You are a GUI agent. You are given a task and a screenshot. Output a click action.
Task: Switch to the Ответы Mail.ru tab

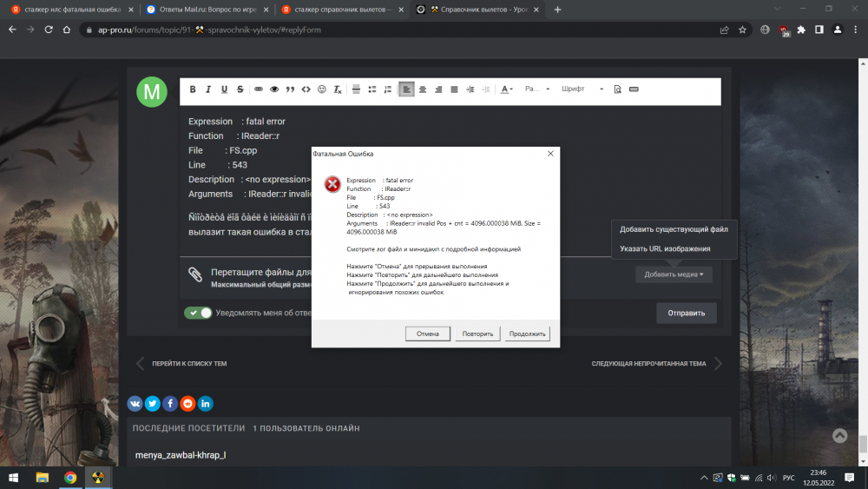[x=207, y=10]
